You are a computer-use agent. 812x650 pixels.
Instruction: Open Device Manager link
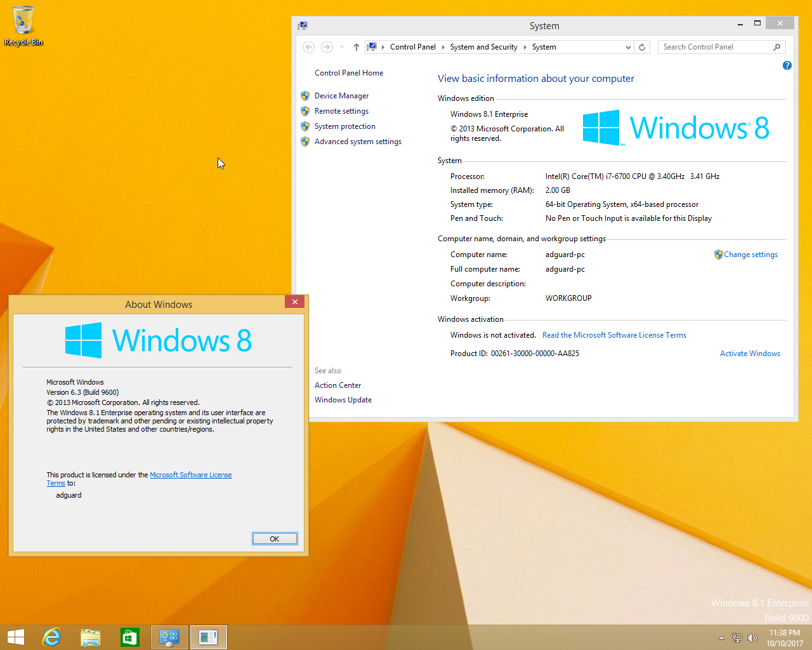pyautogui.click(x=341, y=96)
